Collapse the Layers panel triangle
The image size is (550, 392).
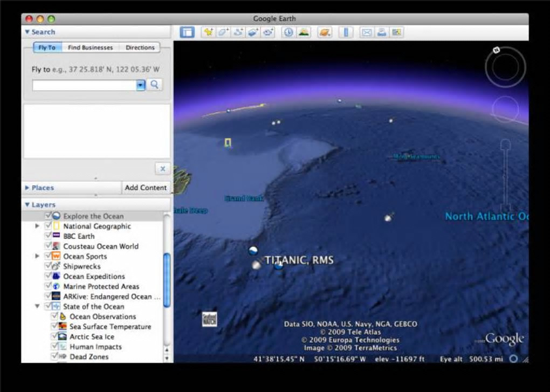pyautogui.click(x=27, y=204)
